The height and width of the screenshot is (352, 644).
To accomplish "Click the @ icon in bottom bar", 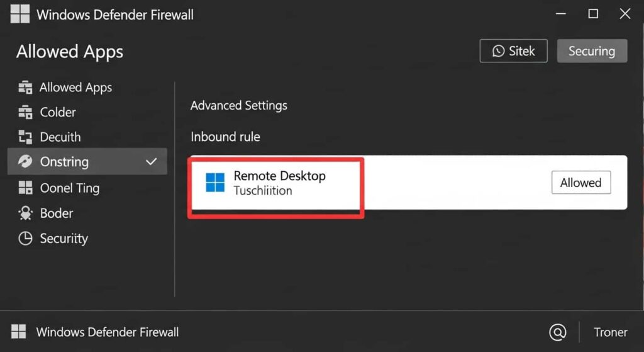I will coord(558,332).
